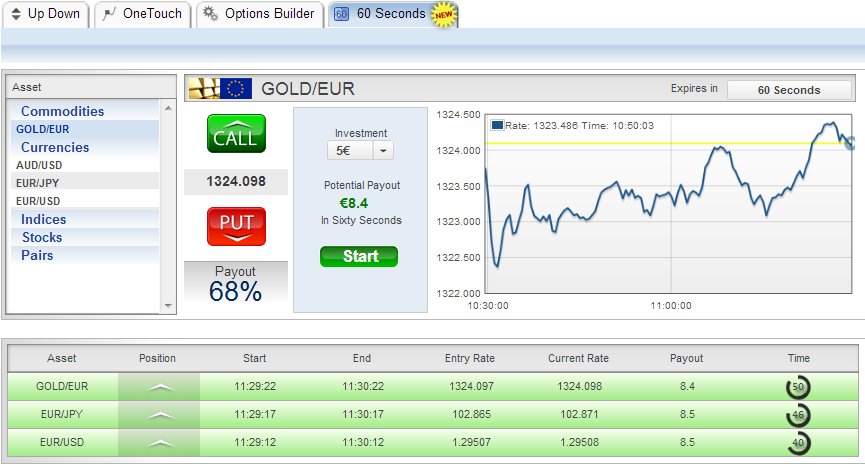Screen dimensions: 865x464
Task: Click the gold bars EU flag icon
Action: pos(220,88)
